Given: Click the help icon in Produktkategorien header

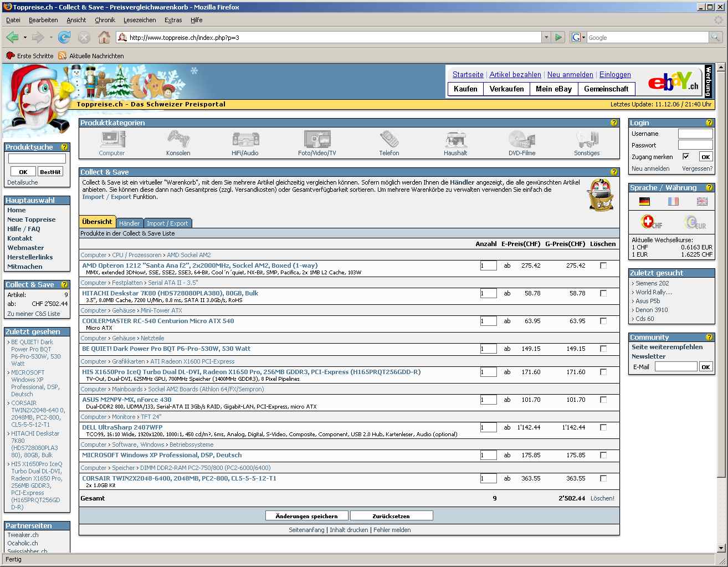Looking at the screenshot, I should 614,123.
